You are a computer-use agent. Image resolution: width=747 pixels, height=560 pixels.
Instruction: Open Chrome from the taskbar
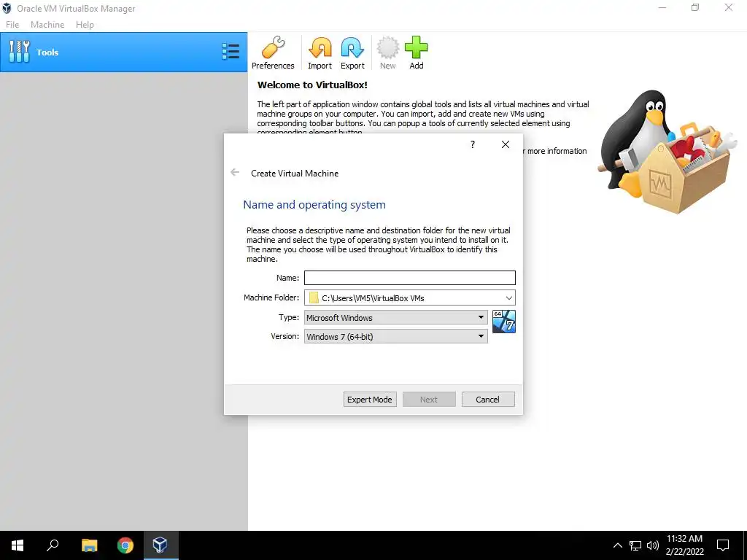(x=125, y=545)
